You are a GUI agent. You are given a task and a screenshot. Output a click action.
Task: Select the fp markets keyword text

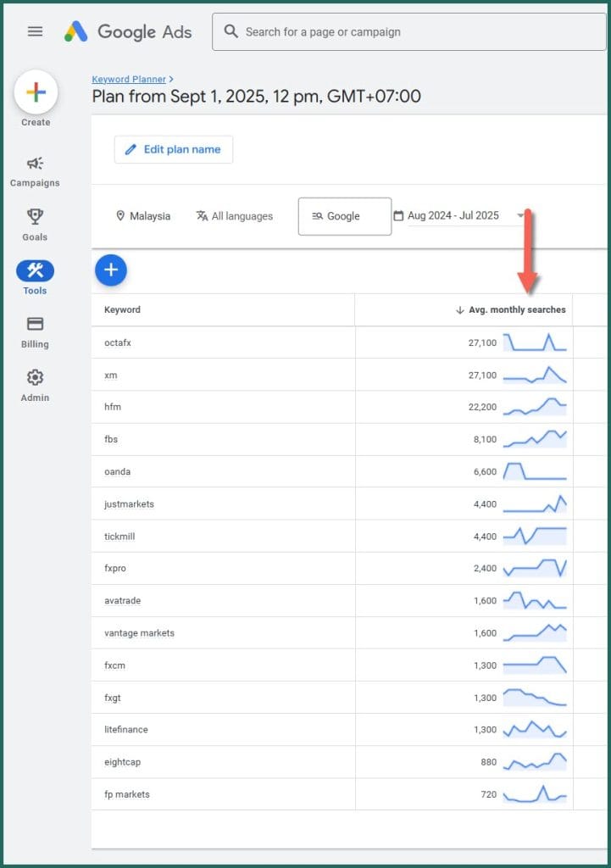point(127,794)
